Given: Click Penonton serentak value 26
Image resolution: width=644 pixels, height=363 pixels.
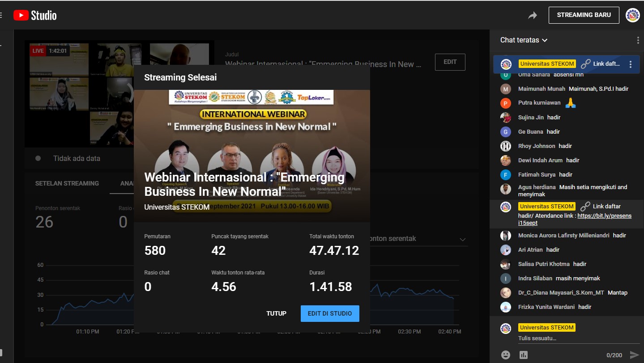Looking at the screenshot, I should coord(44,222).
